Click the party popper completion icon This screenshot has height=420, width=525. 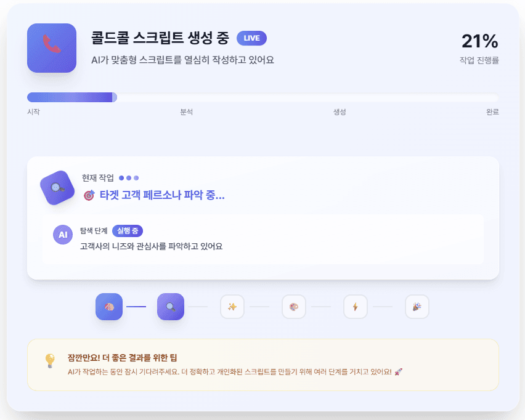point(417,307)
